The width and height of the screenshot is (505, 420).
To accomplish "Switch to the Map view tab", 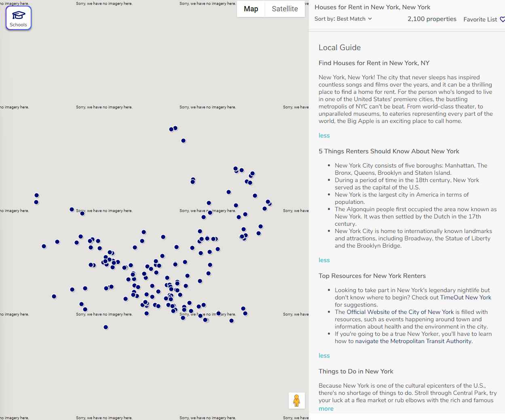I will pos(251,9).
